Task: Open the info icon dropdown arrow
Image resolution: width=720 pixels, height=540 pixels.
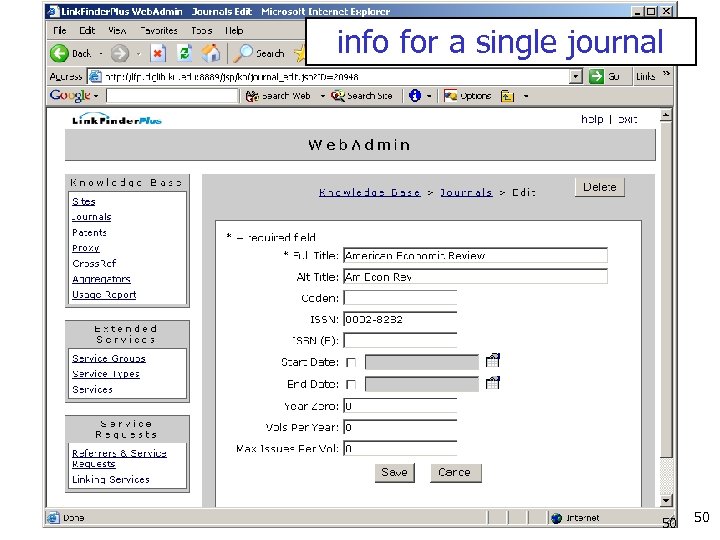Action: (x=429, y=96)
